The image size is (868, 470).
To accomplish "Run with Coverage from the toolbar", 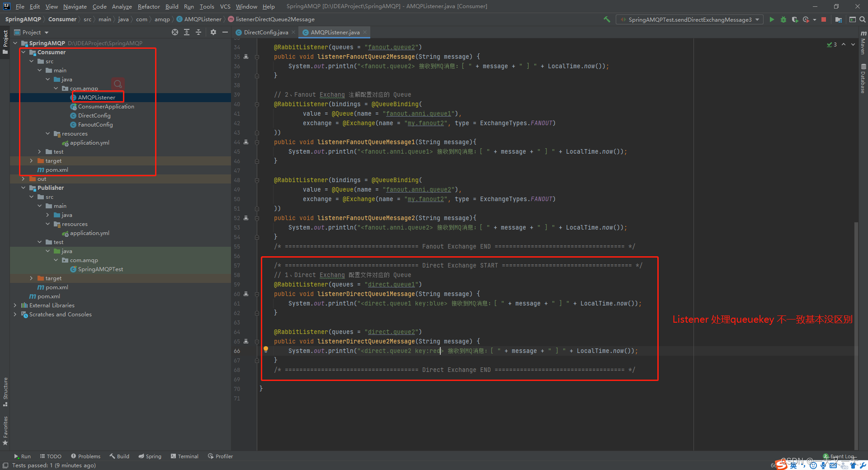I will click(795, 19).
